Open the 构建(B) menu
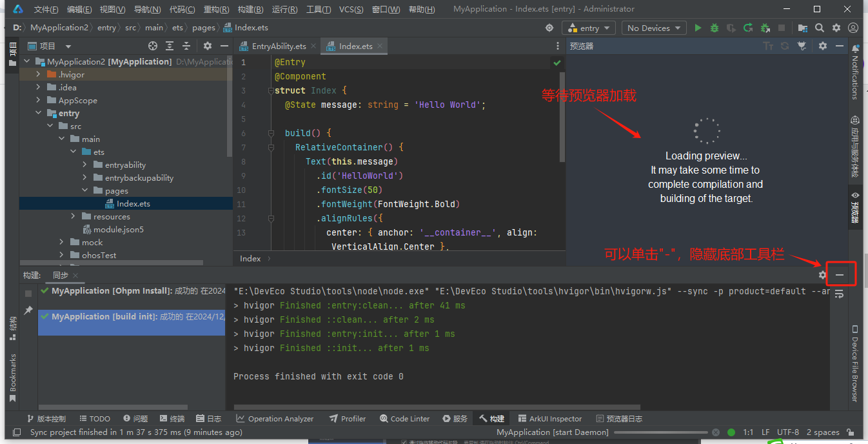The height and width of the screenshot is (444, 868). tap(250, 10)
